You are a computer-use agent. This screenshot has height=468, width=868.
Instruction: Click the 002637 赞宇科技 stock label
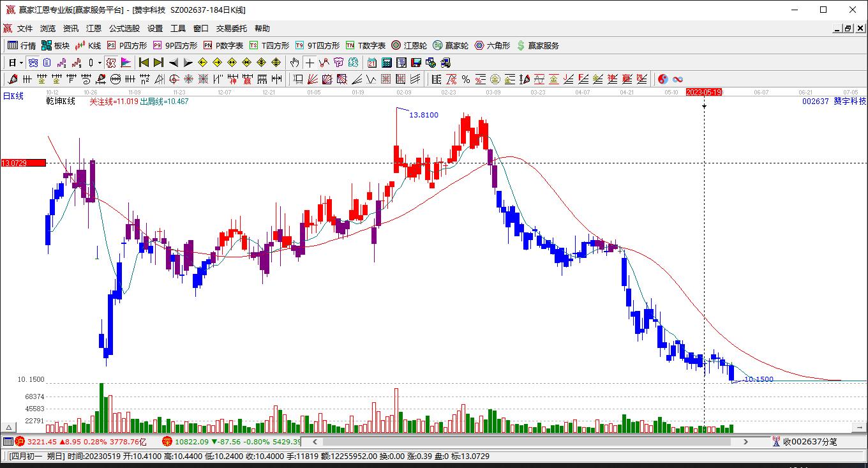coord(834,101)
